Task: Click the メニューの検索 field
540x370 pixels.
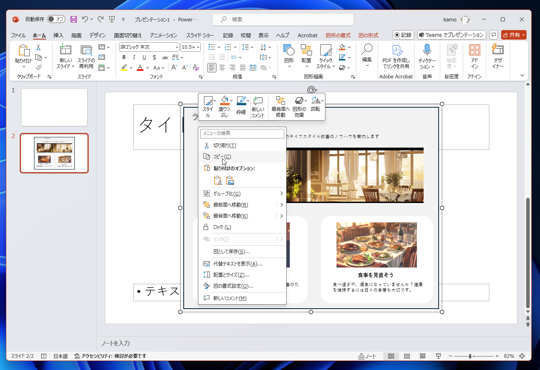Action: pos(242,133)
